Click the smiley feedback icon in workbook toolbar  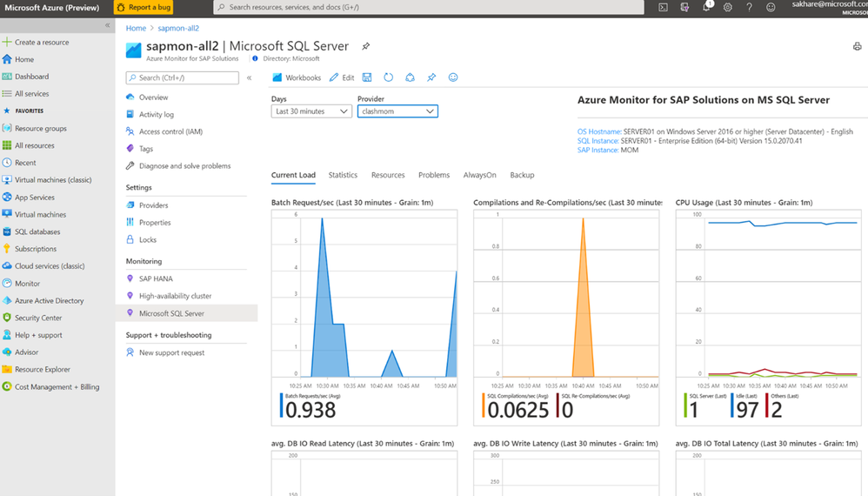(453, 77)
